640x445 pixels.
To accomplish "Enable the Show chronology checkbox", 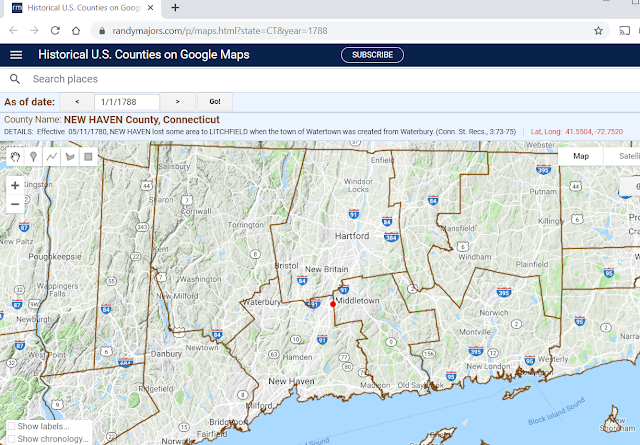I will click(12, 439).
